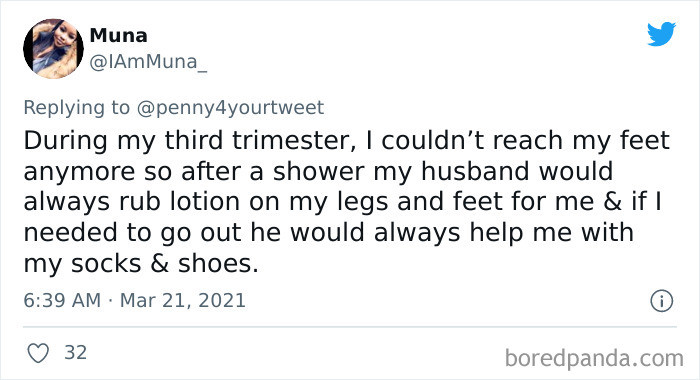This screenshot has height=380, width=700.
Task: Click the tweet's last line 'my socks & shoes.'
Action: pyautogui.click(x=141, y=263)
